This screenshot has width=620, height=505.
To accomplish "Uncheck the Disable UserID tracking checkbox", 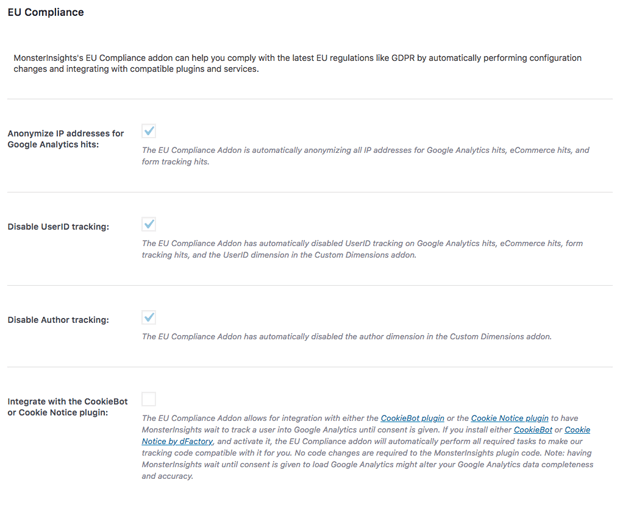I will [149, 224].
